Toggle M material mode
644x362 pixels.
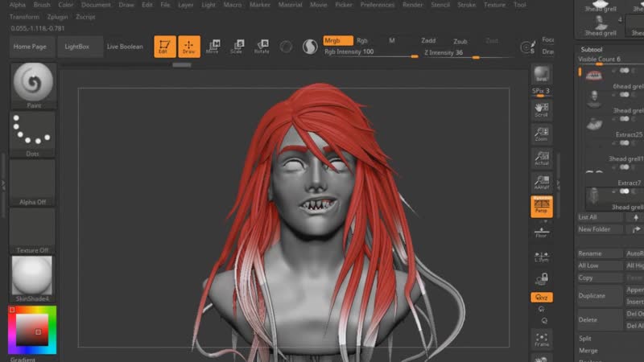392,41
